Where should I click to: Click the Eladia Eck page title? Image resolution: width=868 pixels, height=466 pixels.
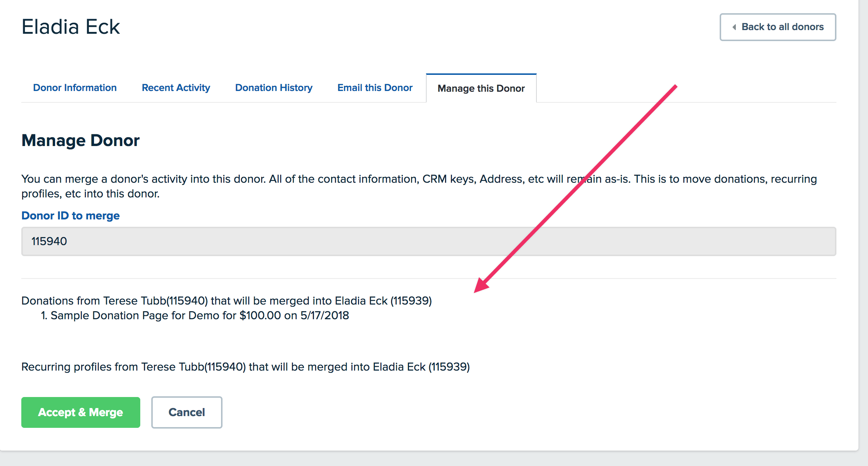coord(71,27)
